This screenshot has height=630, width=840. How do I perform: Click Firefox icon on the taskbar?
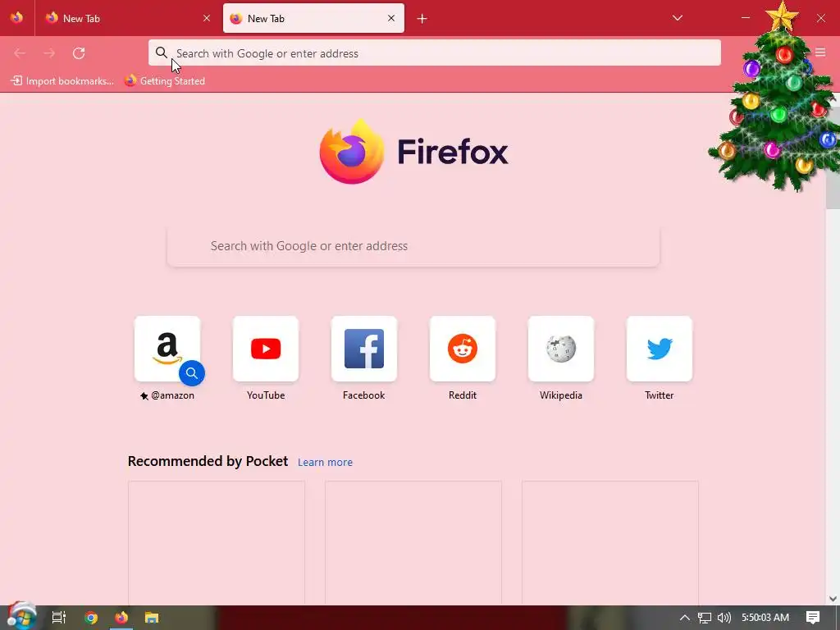[121, 618]
